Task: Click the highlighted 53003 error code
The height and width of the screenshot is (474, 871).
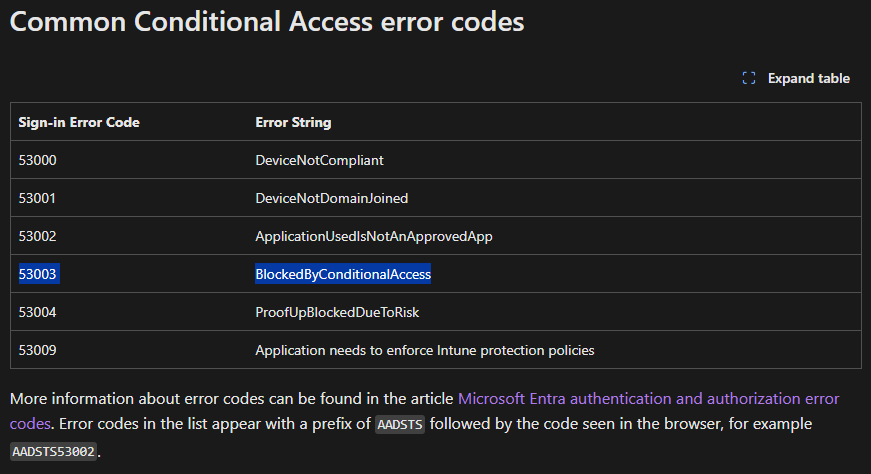Action: point(38,274)
